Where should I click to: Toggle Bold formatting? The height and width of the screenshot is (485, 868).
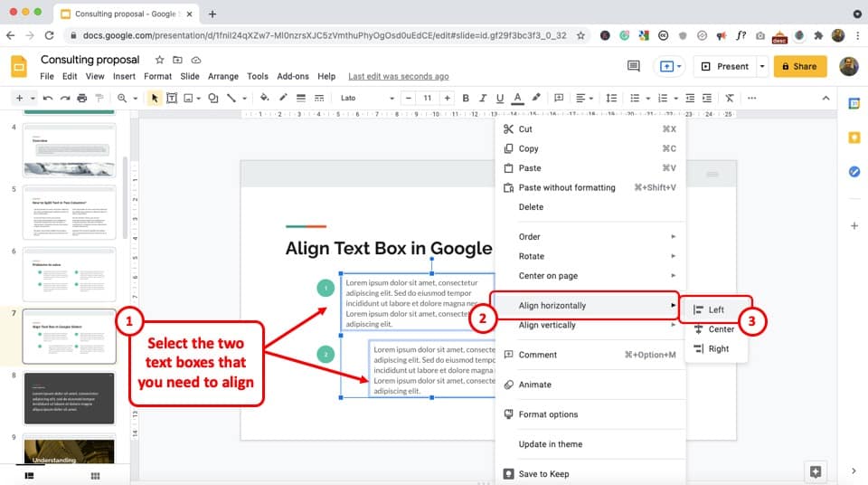[466, 98]
